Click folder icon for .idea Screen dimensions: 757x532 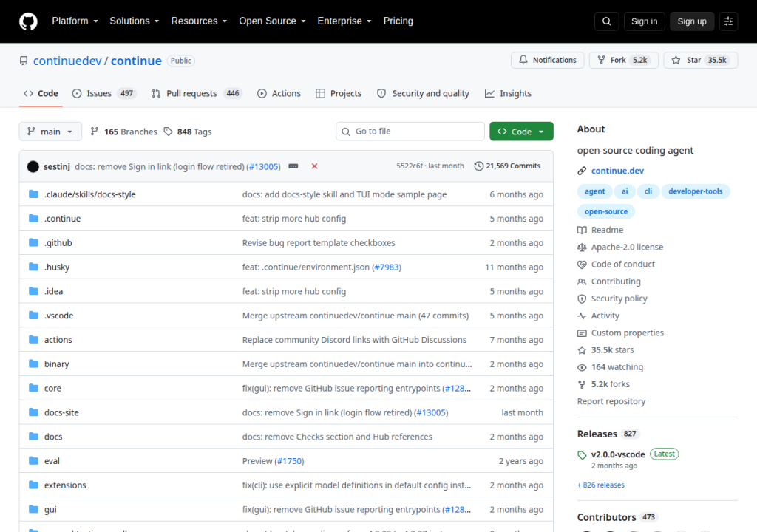tap(33, 290)
